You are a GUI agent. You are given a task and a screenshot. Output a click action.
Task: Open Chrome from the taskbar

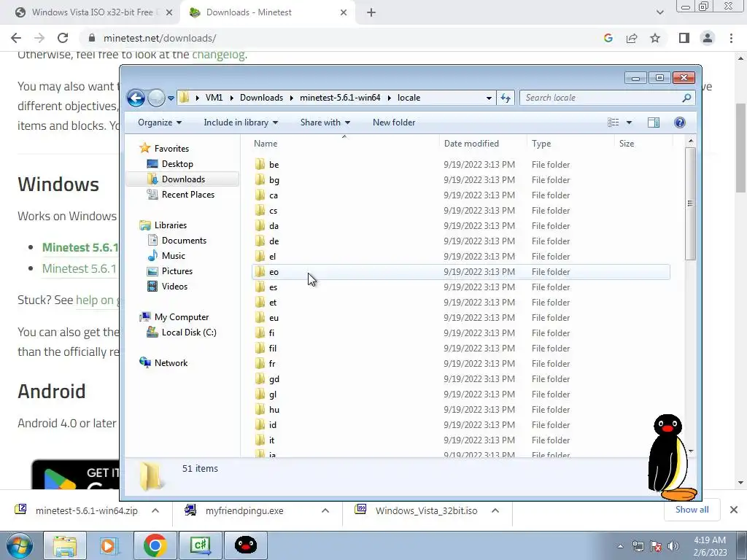click(155, 545)
